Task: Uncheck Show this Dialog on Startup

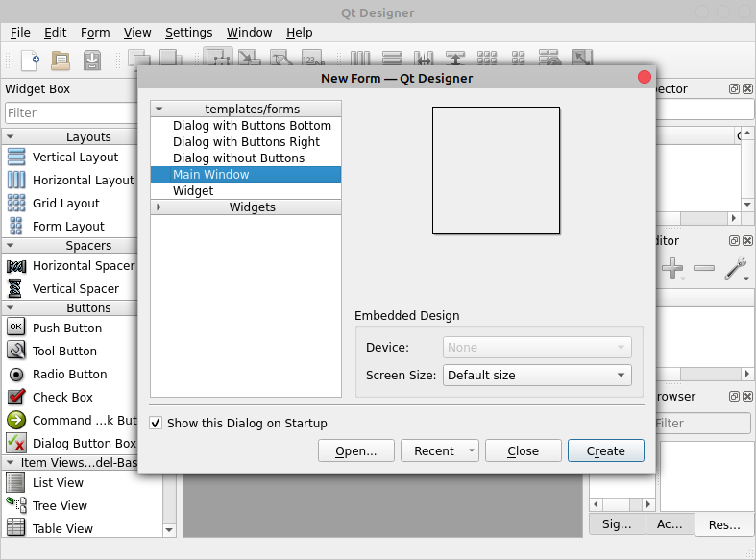Action: pyautogui.click(x=157, y=423)
